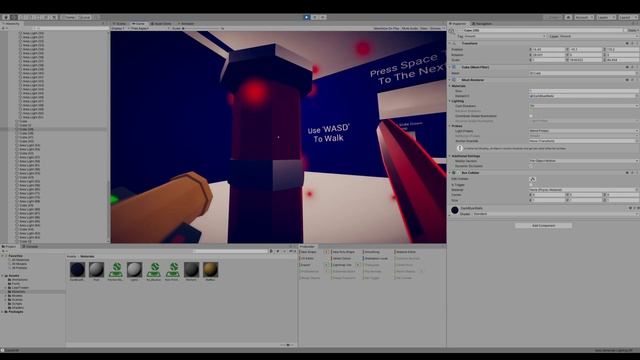The image size is (640, 360).
Task: Click the Pause button in the toolbar
Action: (315, 18)
